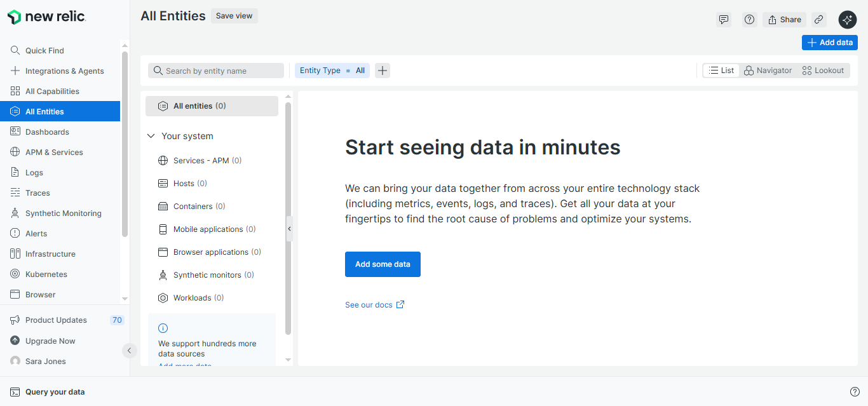Viewport: 868px width, 406px height.
Task: Open the New Relic AI assistant icon
Action: point(848,20)
